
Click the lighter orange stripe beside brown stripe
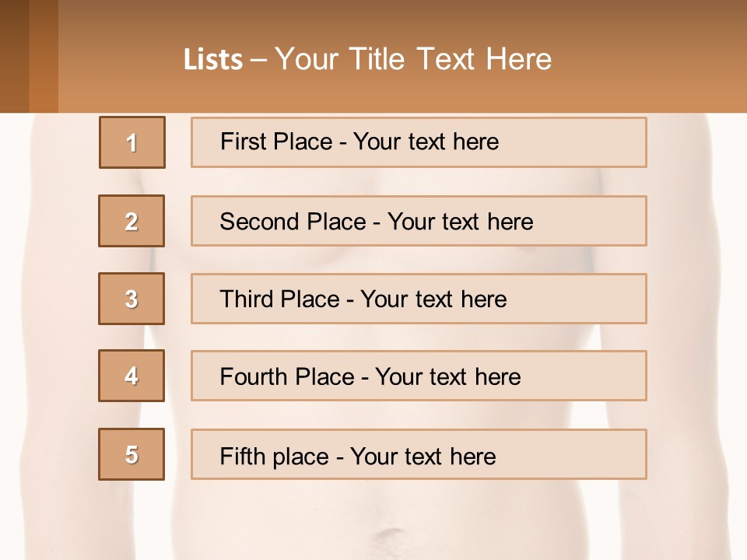44,54
